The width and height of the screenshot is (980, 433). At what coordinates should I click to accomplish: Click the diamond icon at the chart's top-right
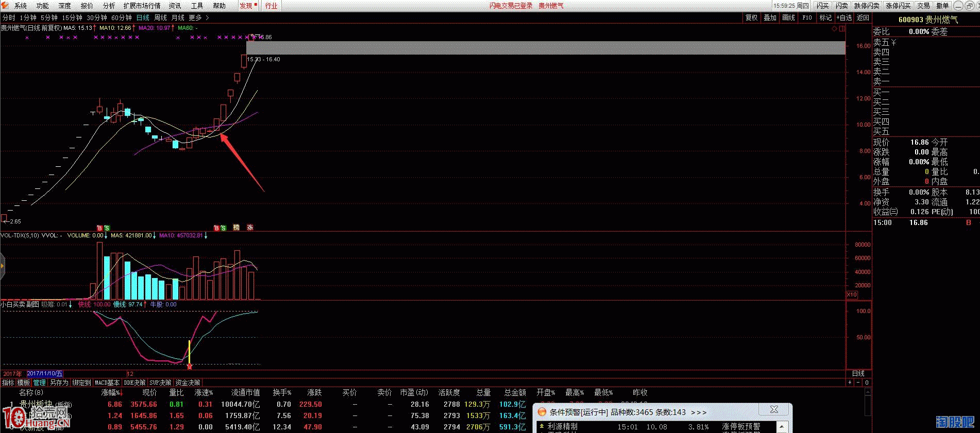pos(834,29)
